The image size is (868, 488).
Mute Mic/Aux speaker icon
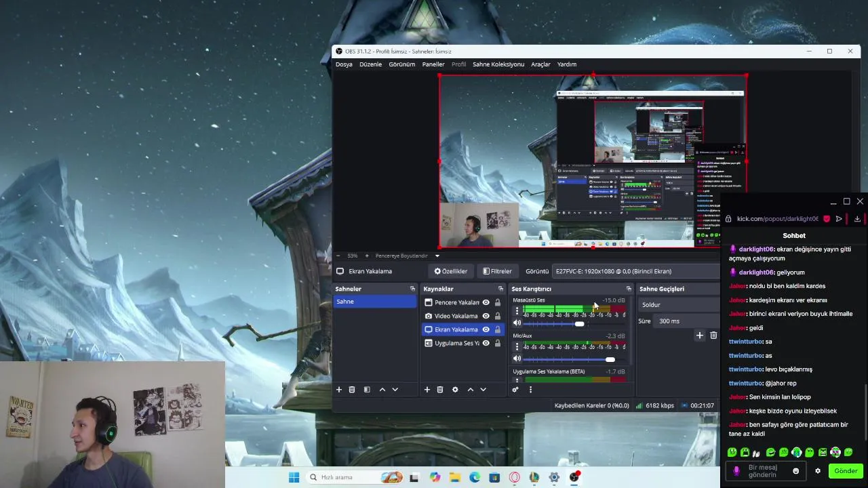tap(517, 359)
